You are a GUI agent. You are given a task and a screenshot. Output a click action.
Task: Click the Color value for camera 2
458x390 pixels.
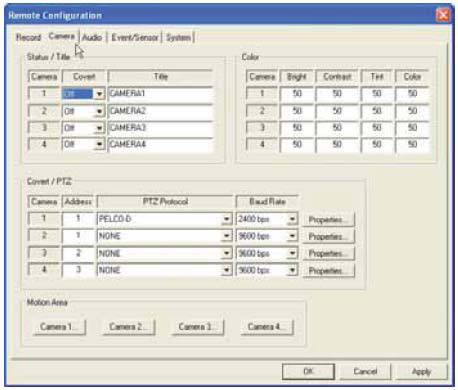412,111
